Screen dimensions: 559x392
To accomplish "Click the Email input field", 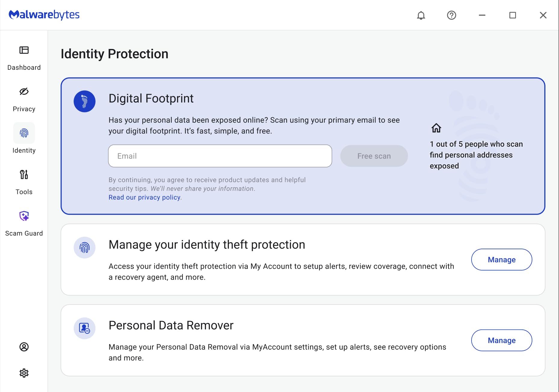I will pos(220,156).
